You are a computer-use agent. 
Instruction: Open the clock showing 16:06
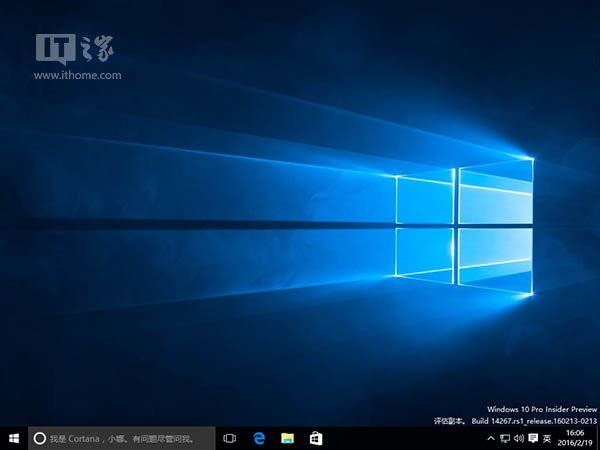pos(575,438)
